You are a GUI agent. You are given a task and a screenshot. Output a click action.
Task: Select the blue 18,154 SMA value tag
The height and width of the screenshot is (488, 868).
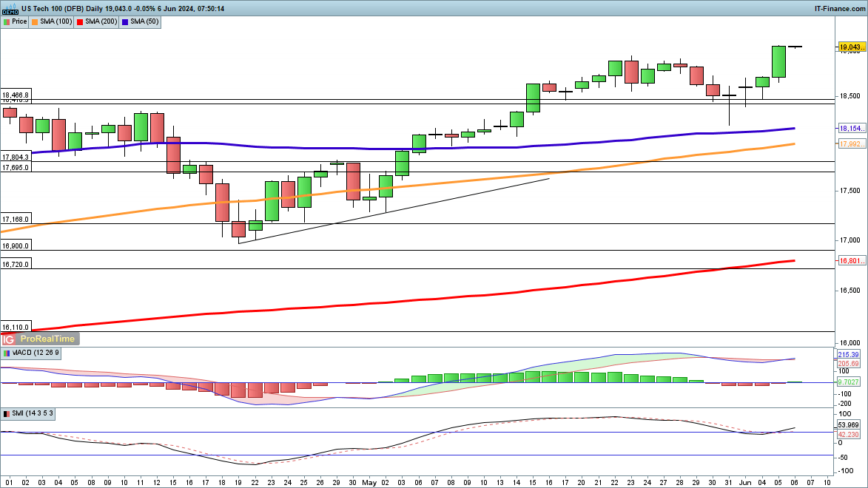852,129
